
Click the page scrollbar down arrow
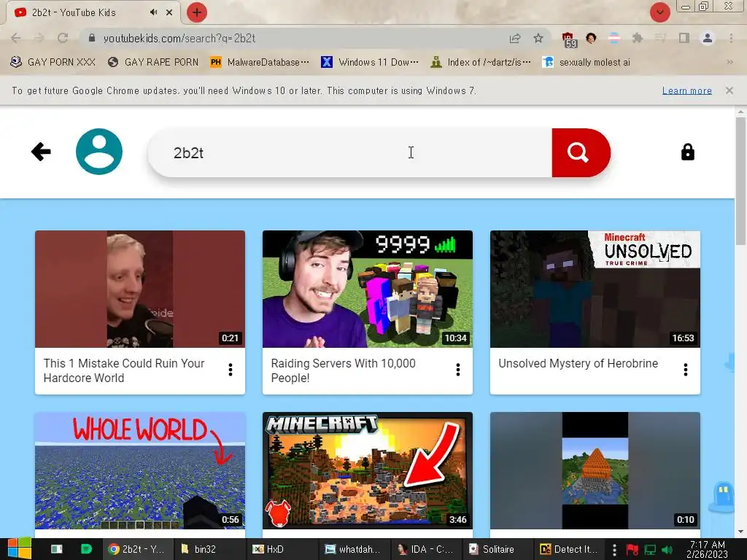point(740,532)
